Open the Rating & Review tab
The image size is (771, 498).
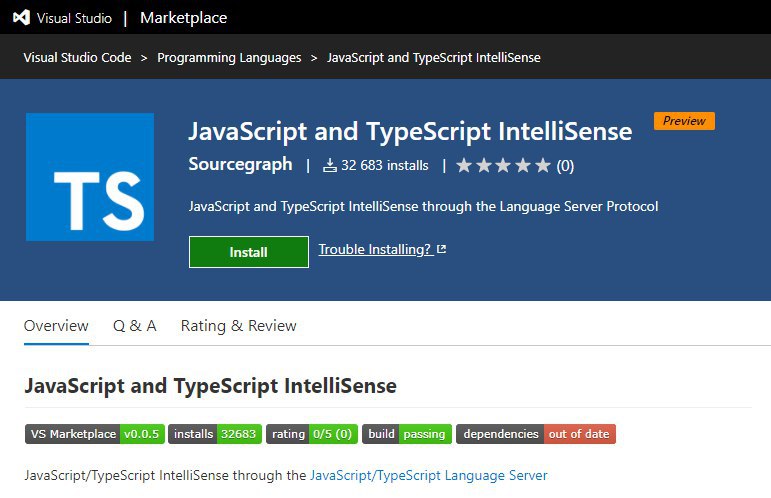238,326
